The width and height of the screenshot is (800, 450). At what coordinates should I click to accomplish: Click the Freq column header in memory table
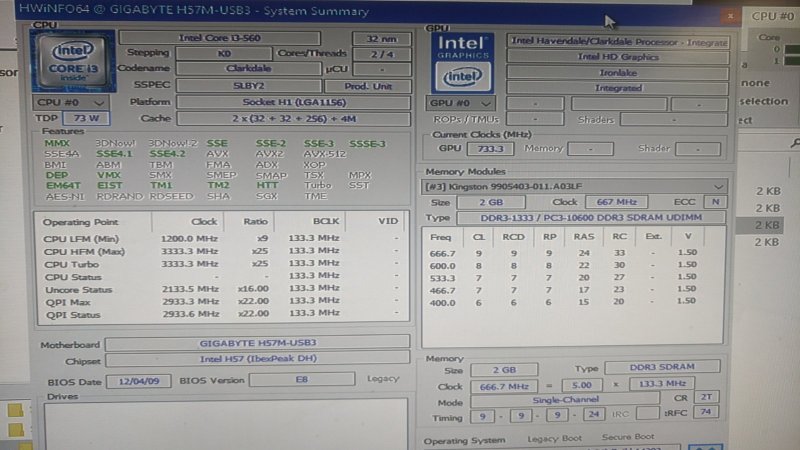441,237
